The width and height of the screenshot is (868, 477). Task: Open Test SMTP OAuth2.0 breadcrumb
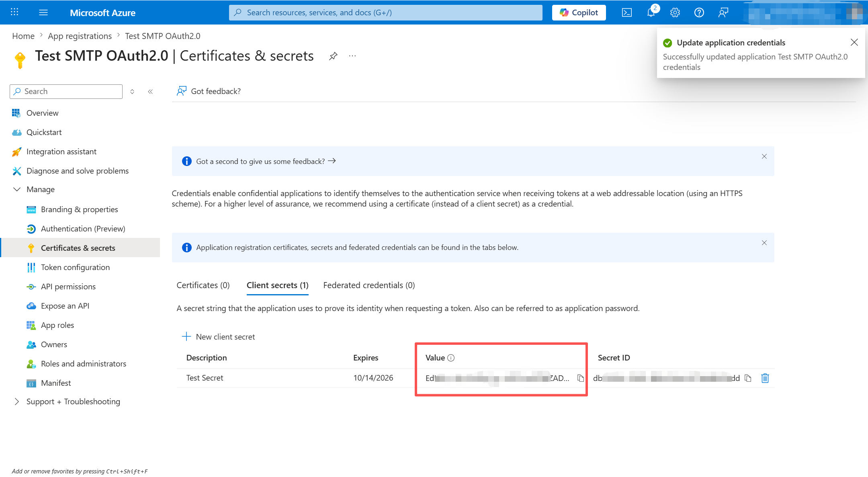pos(162,36)
